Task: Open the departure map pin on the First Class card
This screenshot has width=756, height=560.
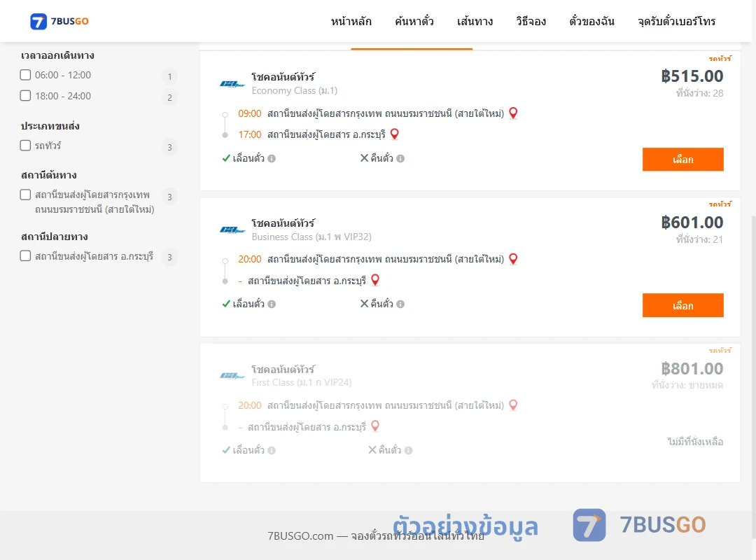Action: (514, 405)
